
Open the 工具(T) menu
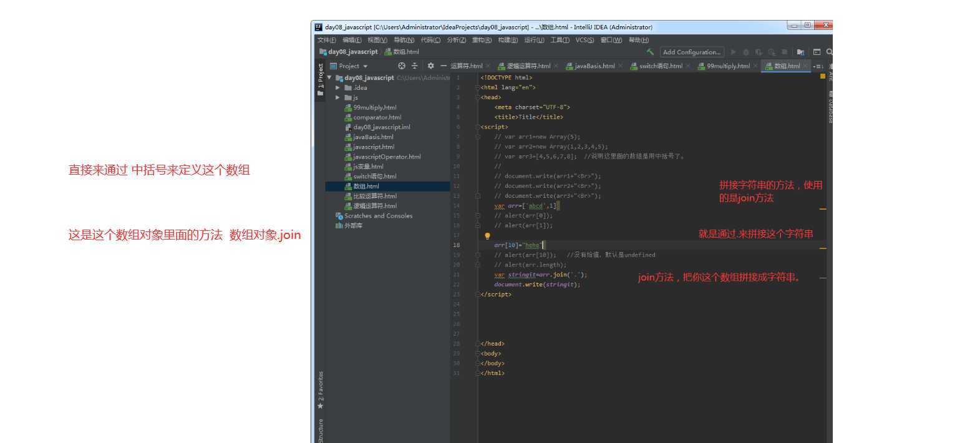(x=560, y=39)
